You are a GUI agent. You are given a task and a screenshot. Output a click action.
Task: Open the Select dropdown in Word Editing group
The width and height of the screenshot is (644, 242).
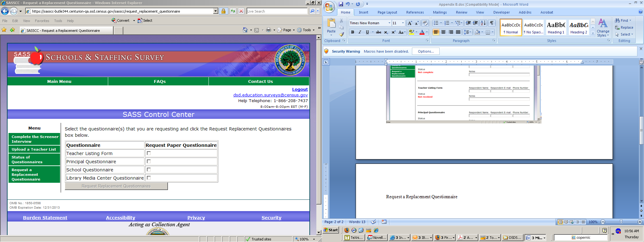click(x=624, y=34)
